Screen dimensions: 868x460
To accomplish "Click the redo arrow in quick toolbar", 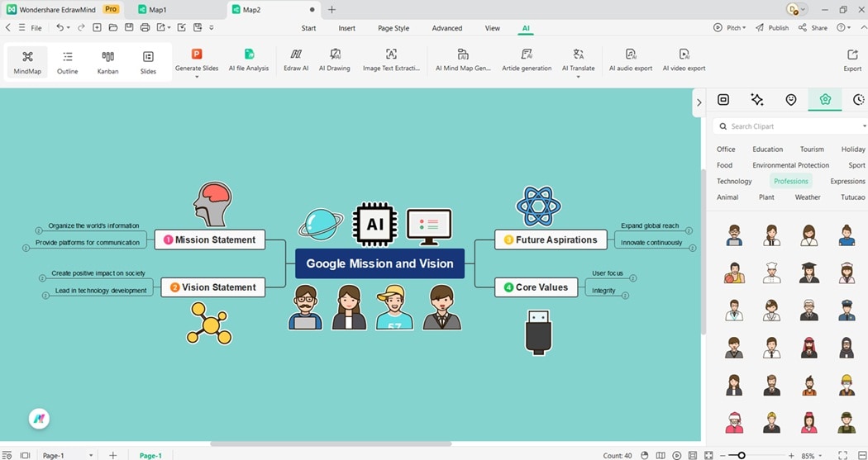I will [81, 27].
